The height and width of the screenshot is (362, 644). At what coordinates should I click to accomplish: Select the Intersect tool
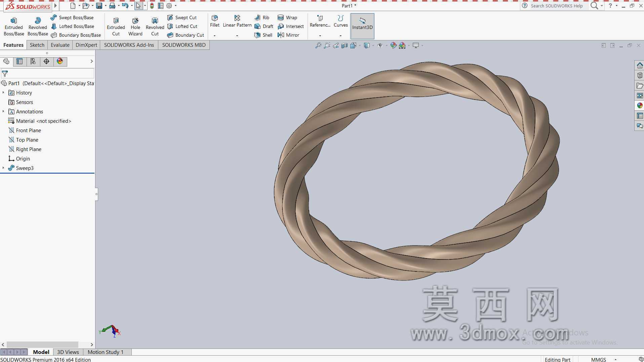291,26
